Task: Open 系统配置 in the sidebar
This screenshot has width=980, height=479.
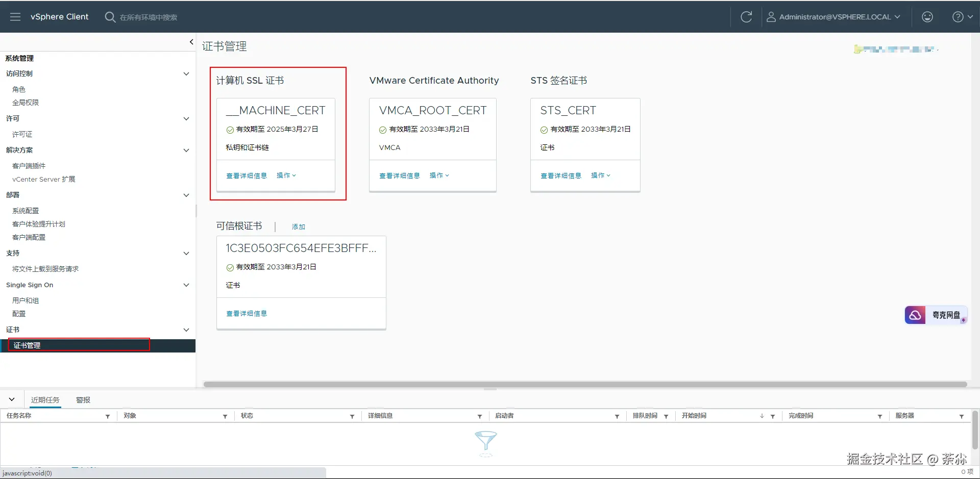Action: (x=26, y=211)
